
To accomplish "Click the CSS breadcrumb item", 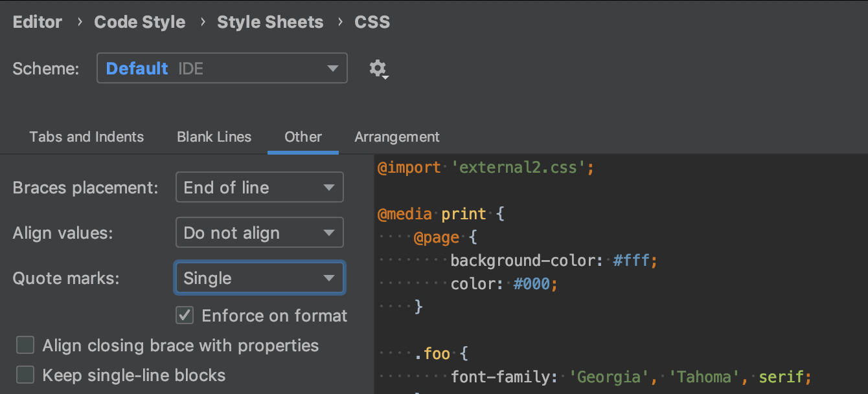I will coord(372,22).
